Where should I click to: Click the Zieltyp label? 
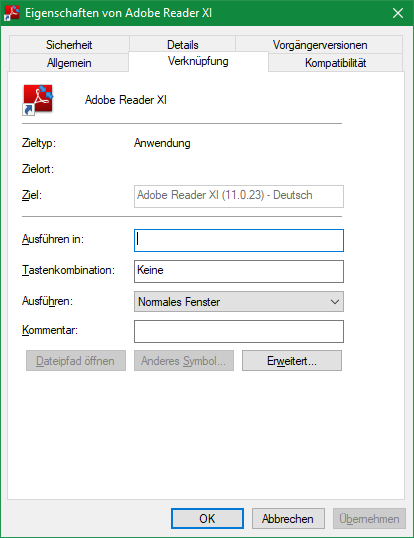pyautogui.click(x=39, y=143)
